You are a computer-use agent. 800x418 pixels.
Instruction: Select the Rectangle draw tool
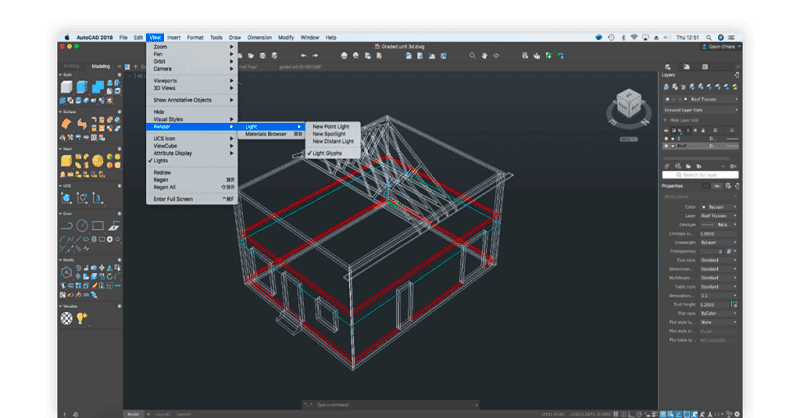click(98, 225)
